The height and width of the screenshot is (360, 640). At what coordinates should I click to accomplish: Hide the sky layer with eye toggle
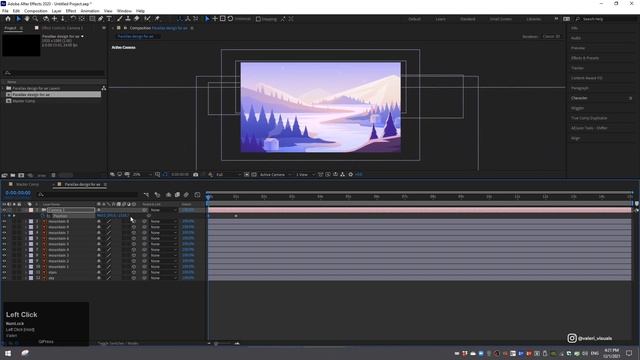coord(4,278)
